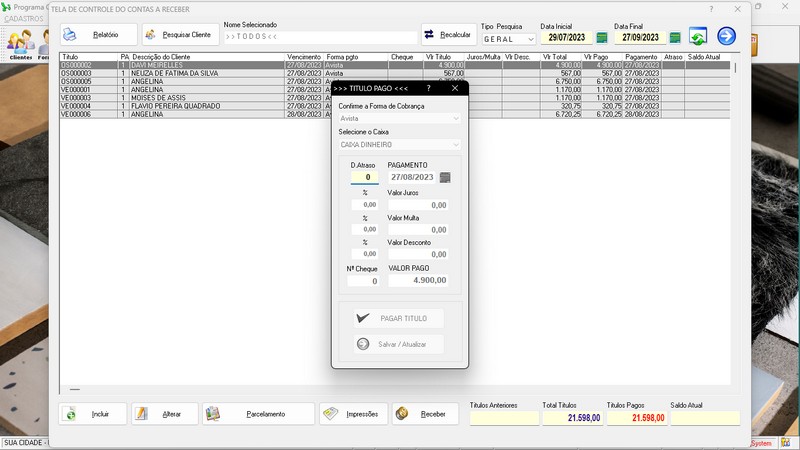Click the blue arrow exit button
Screen dimensions: 800x450
726,37
